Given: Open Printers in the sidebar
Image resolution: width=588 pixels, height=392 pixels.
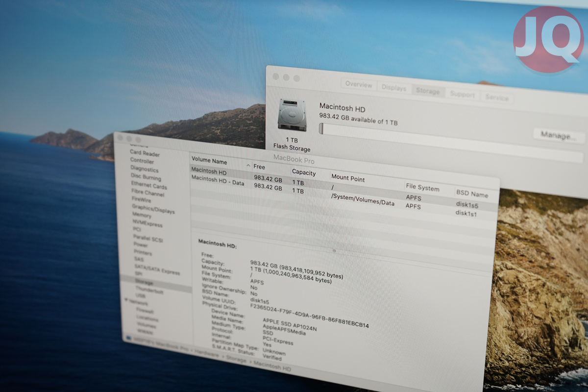Looking at the screenshot, I should click(143, 252).
